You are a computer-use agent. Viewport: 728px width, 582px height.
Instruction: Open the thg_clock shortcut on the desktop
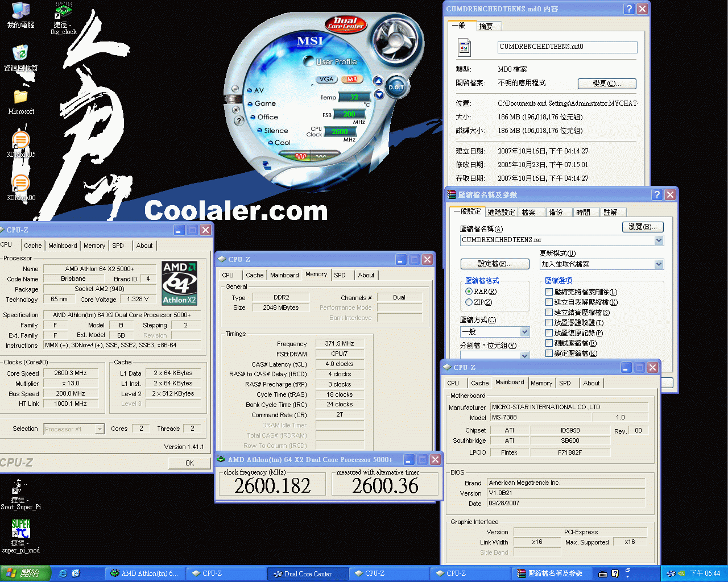[64, 18]
